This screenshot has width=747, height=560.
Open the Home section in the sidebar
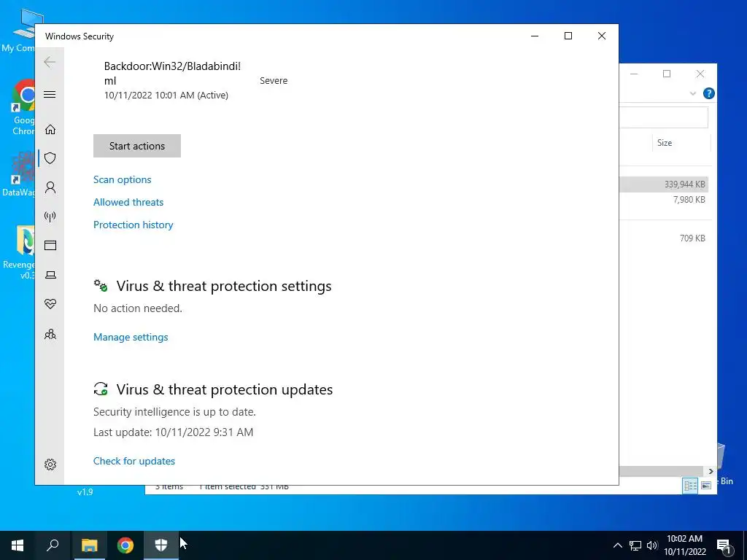tap(50, 130)
